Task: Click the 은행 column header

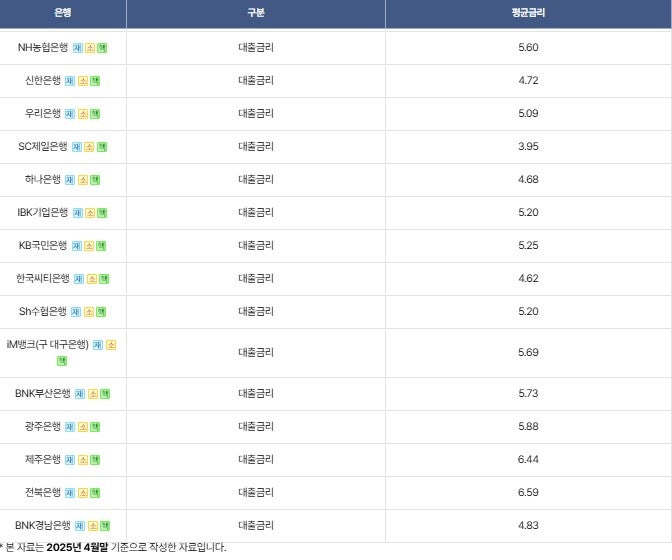Action: (x=63, y=13)
